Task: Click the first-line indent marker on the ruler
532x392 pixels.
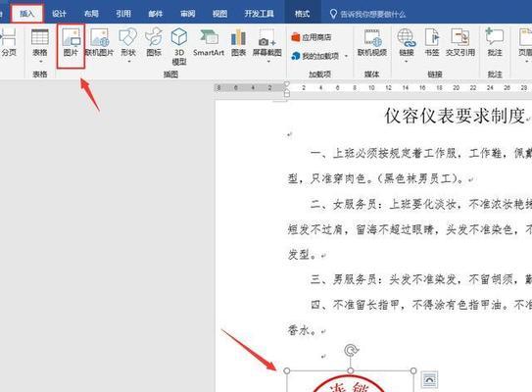Action: [x=286, y=83]
